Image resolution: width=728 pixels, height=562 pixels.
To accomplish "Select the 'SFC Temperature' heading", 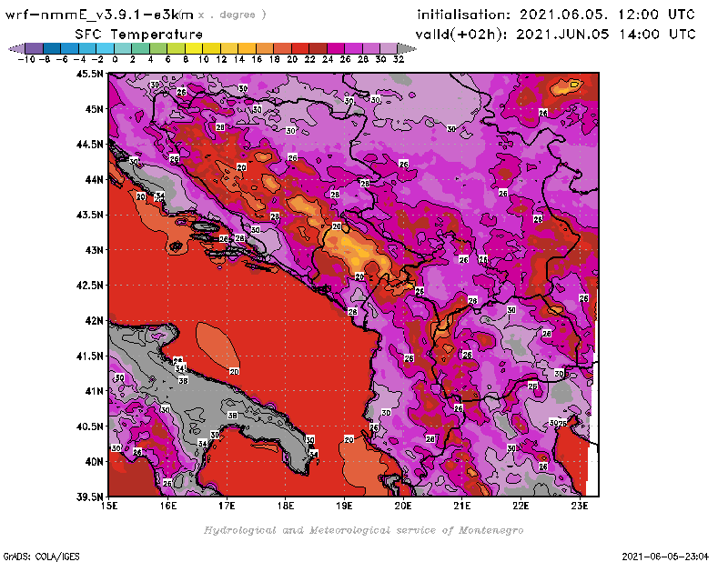I will 139,35.
